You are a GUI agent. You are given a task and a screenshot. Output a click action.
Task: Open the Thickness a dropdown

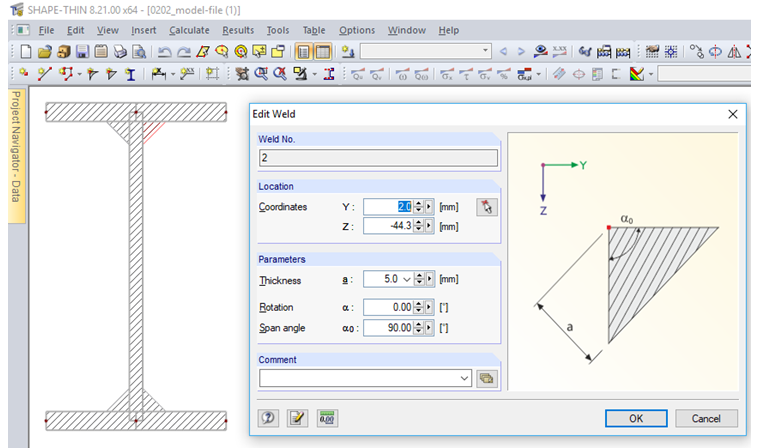pos(407,279)
